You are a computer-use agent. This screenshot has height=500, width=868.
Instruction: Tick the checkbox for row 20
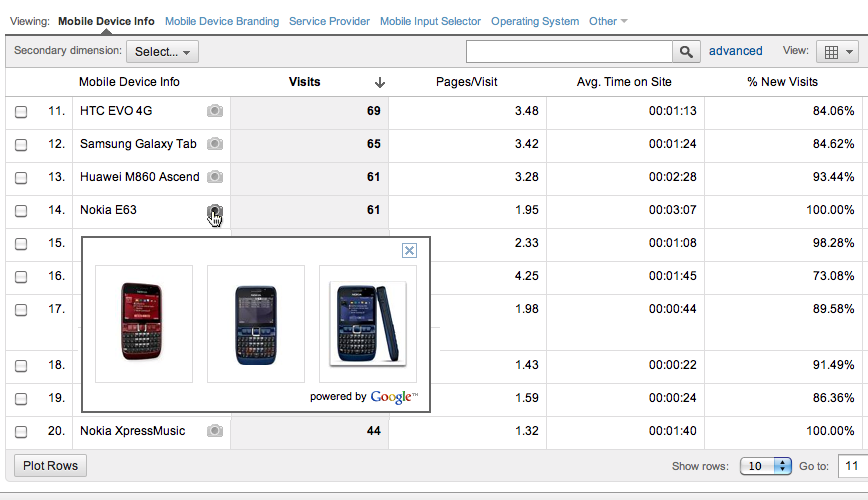21,431
